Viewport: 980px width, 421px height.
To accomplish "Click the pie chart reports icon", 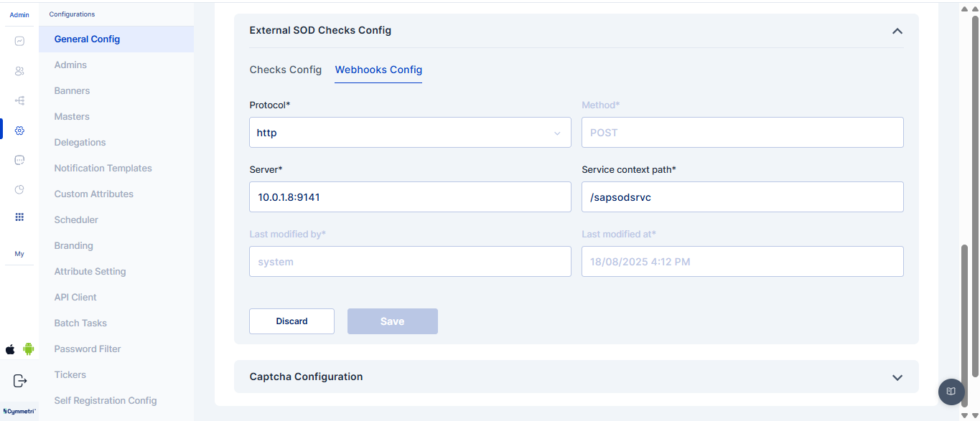I will [x=19, y=189].
